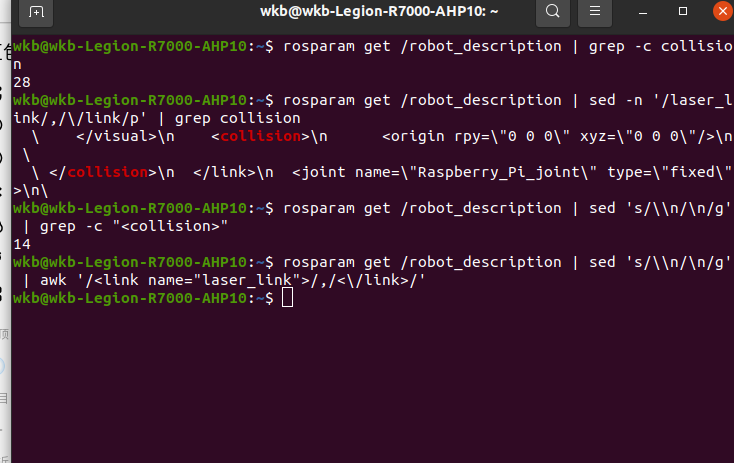Click the awk laser_link command text

[x=233, y=280]
